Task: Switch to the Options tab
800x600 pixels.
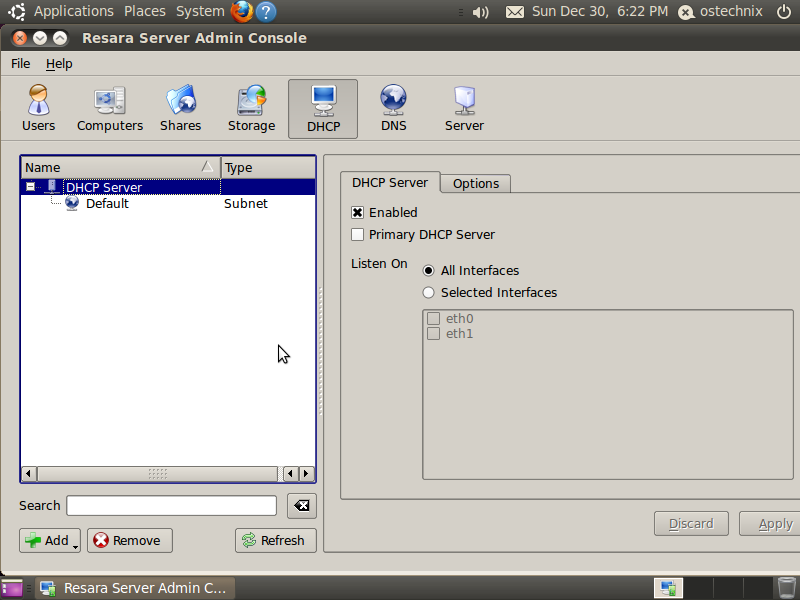Action: pyautogui.click(x=476, y=184)
